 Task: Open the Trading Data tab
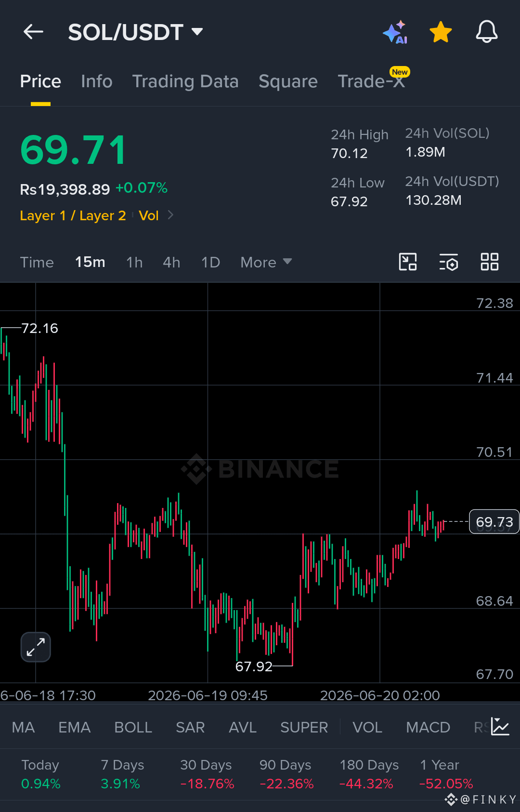click(x=185, y=81)
